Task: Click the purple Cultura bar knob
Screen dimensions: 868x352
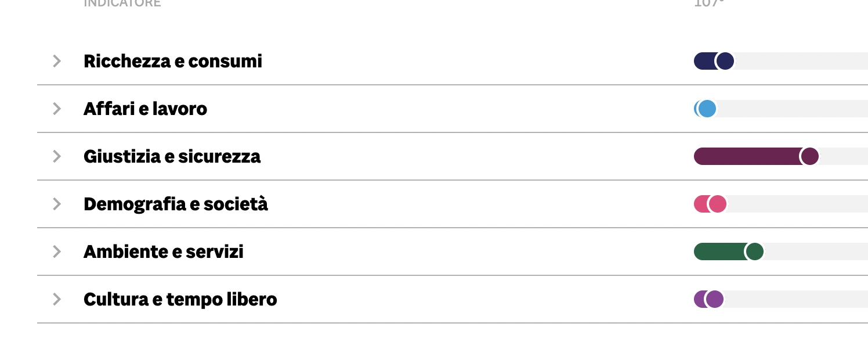Action: coord(714,299)
